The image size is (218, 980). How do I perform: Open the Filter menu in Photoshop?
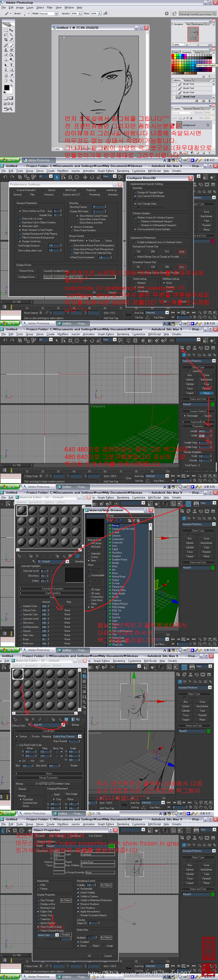point(49,7)
